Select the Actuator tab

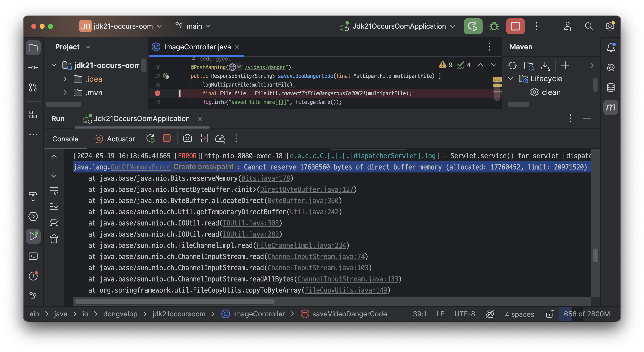(x=114, y=139)
